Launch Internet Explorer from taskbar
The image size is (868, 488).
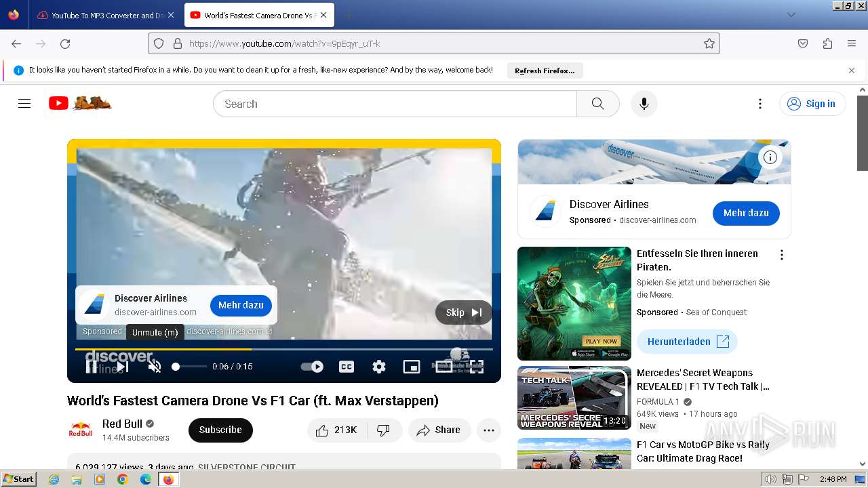(54, 479)
